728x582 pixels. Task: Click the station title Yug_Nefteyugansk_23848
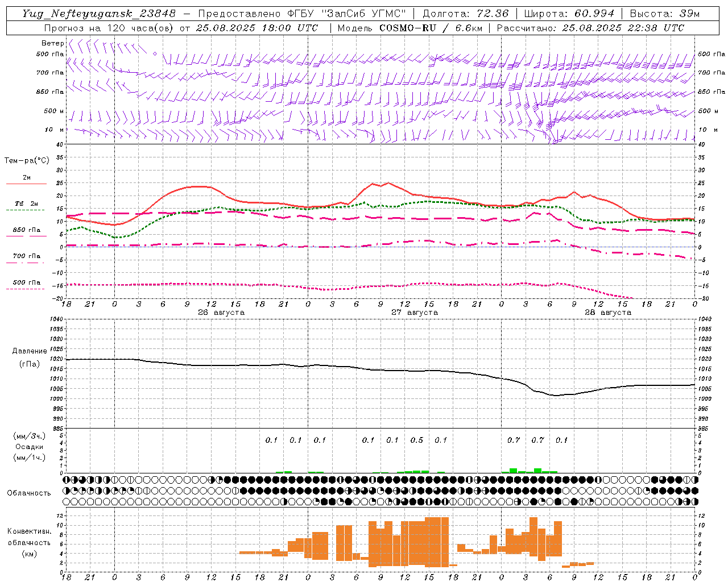[99, 14]
